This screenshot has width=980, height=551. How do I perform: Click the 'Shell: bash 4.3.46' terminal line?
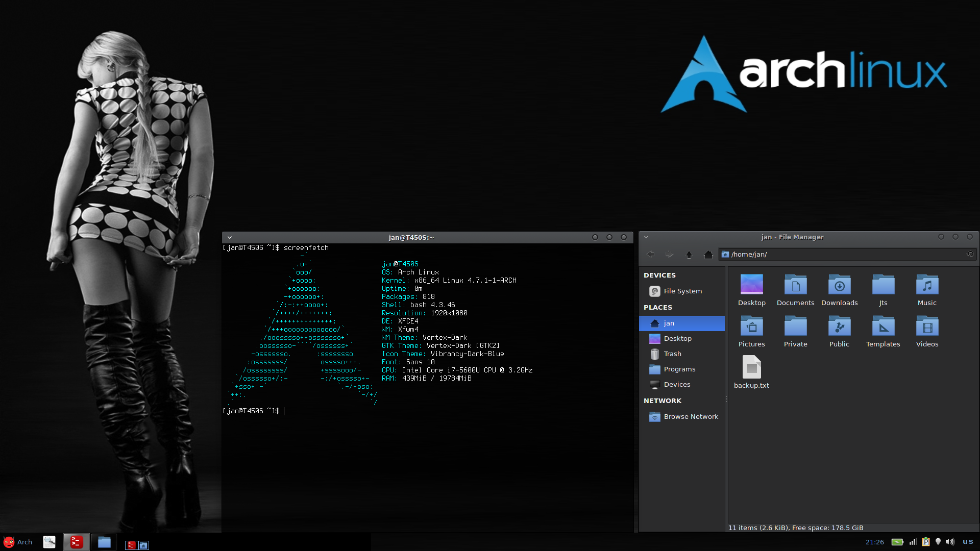click(419, 305)
